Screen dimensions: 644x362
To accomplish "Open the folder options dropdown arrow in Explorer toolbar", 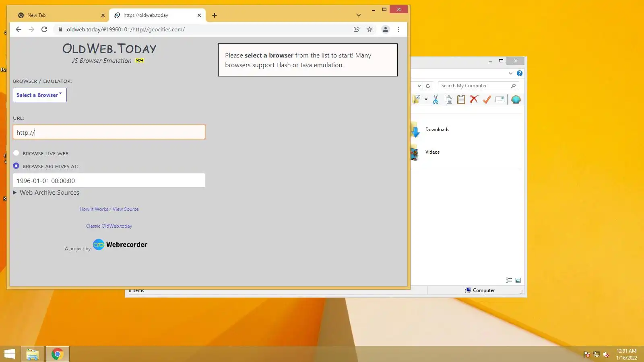I will pyautogui.click(x=426, y=99).
